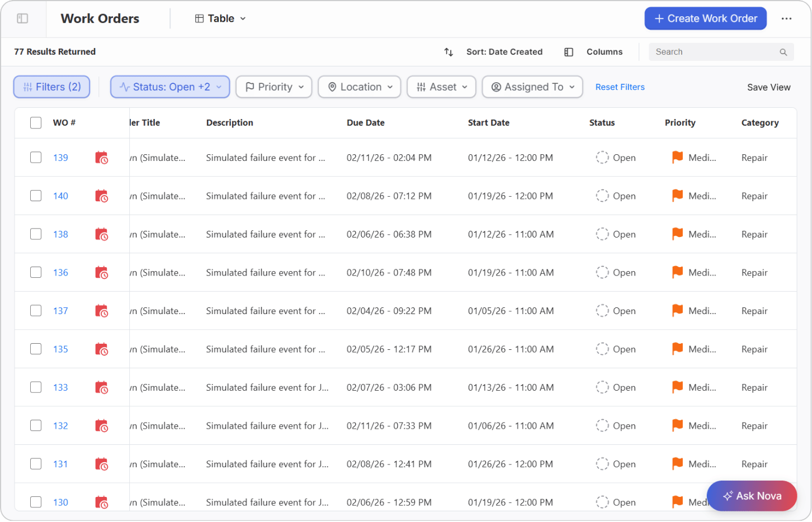Click the Status column header
This screenshot has height=522, width=812.
pos(602,123)
